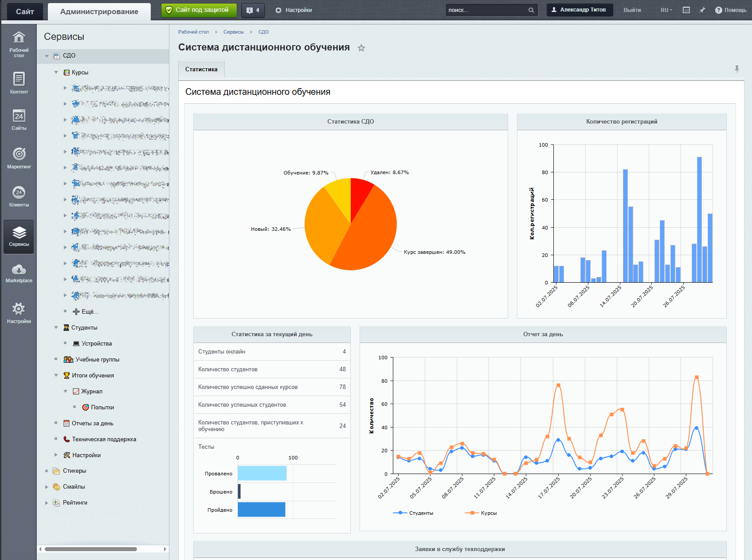Open the Marketplace sidebar icon
The image size is (752, 560).
point(19,272)
